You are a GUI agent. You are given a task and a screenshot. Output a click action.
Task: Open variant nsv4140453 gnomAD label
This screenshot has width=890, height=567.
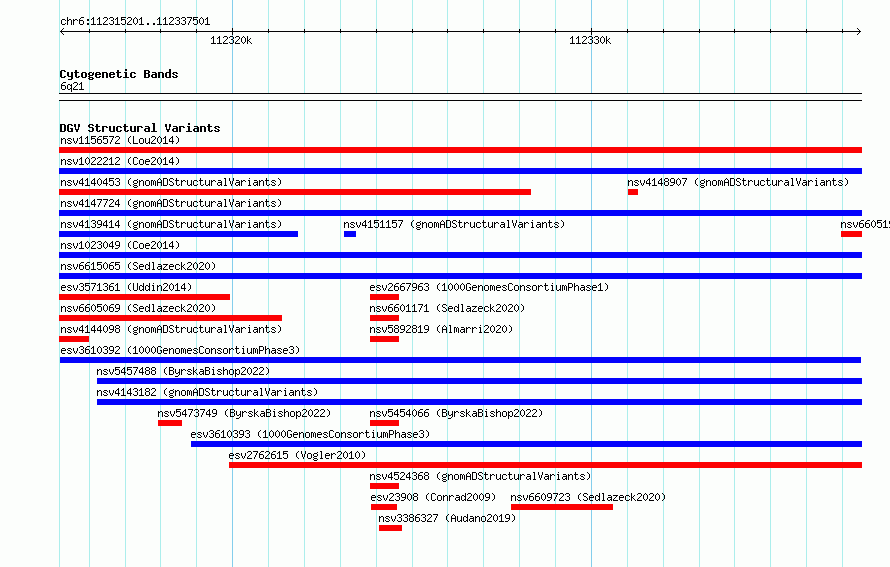[171, 182]
